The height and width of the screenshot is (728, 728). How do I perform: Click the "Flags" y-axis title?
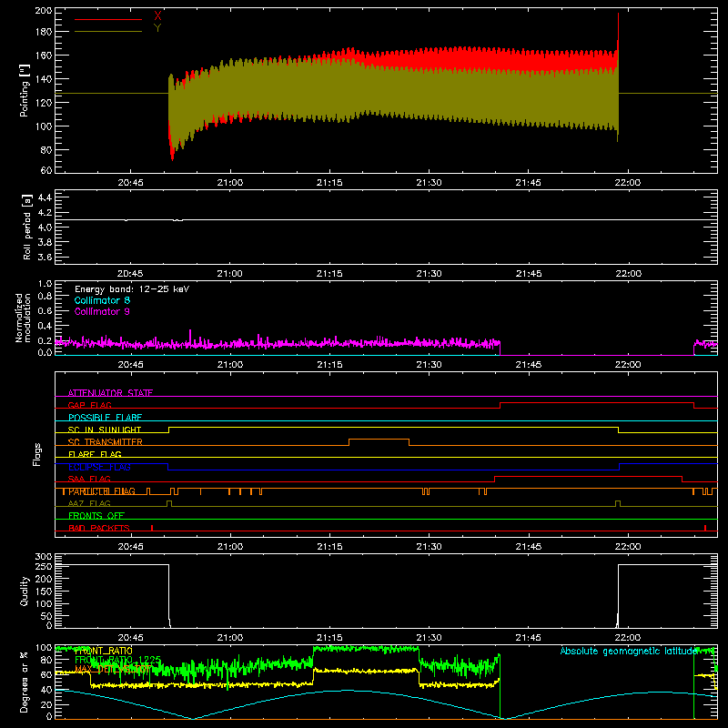pos(37,454)
